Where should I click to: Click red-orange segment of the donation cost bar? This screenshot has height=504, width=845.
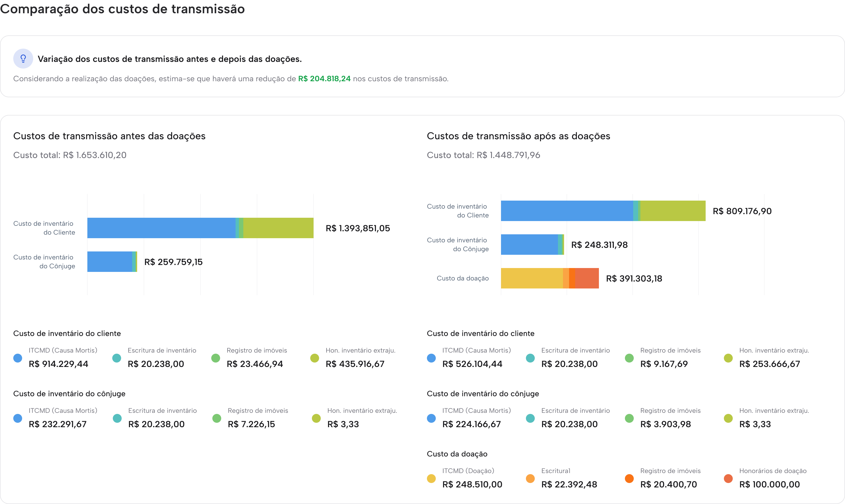587,278
